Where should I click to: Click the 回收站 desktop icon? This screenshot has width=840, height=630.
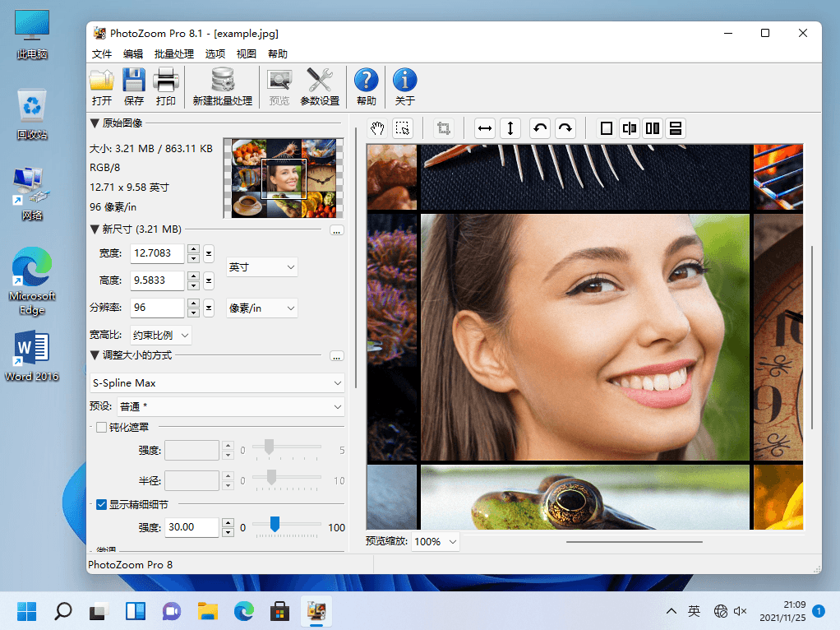(x=32, y=115)
